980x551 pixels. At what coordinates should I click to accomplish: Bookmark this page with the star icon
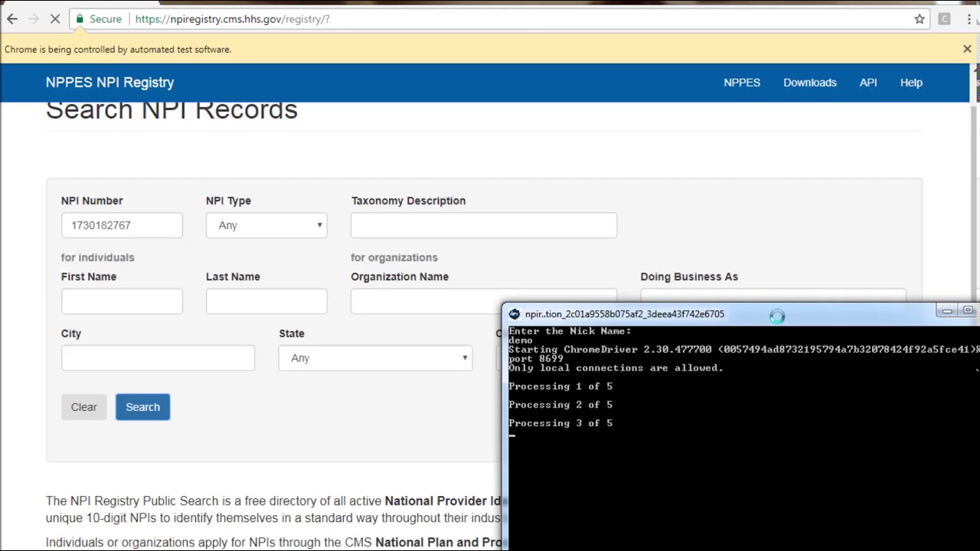tap(920, 19)
